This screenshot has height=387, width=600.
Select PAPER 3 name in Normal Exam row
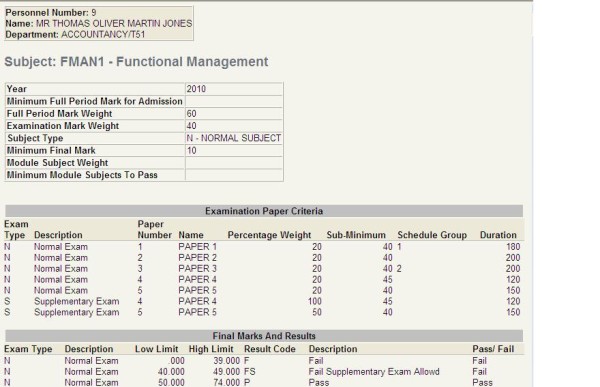(x=197, y=269)
